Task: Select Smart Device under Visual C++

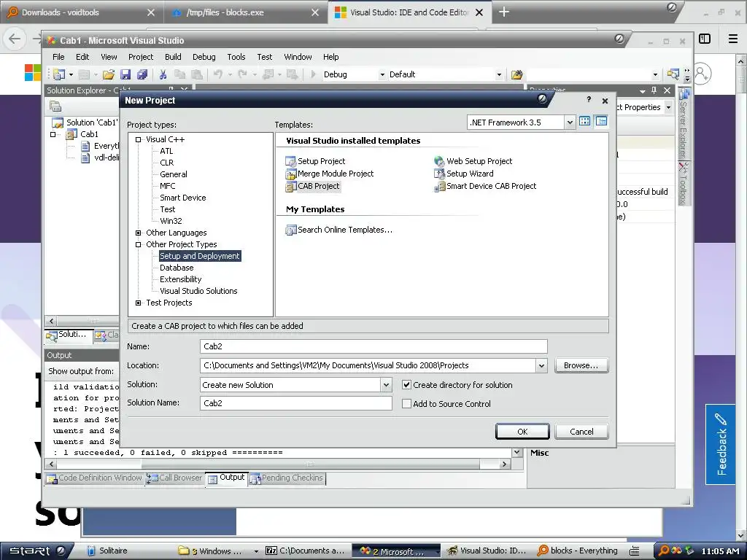Action: click(182, 198)
